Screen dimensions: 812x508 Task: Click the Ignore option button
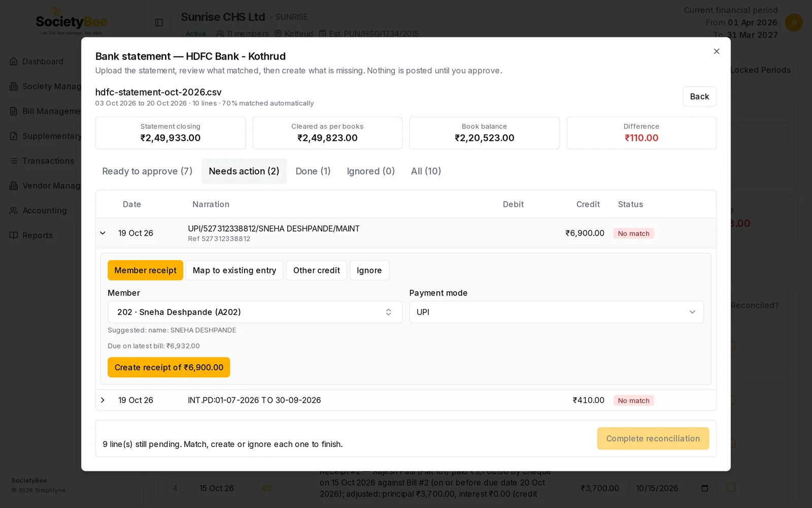tap(369, 270)
